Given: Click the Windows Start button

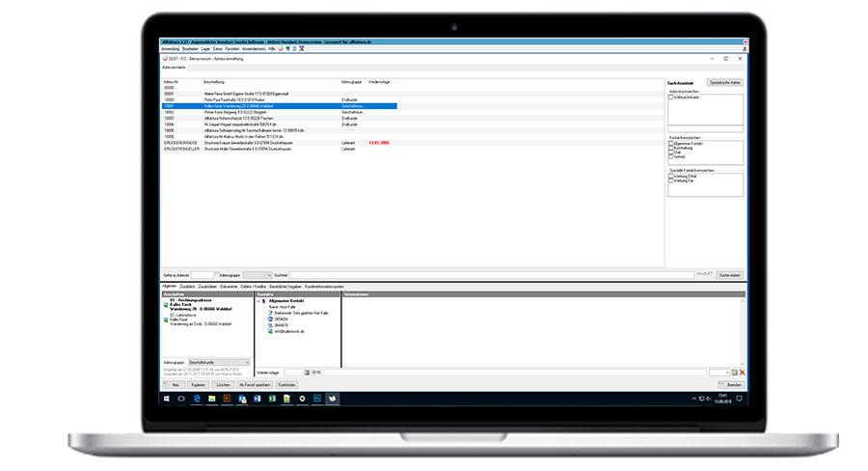Looking at the screenshot, I should (166, 398).
